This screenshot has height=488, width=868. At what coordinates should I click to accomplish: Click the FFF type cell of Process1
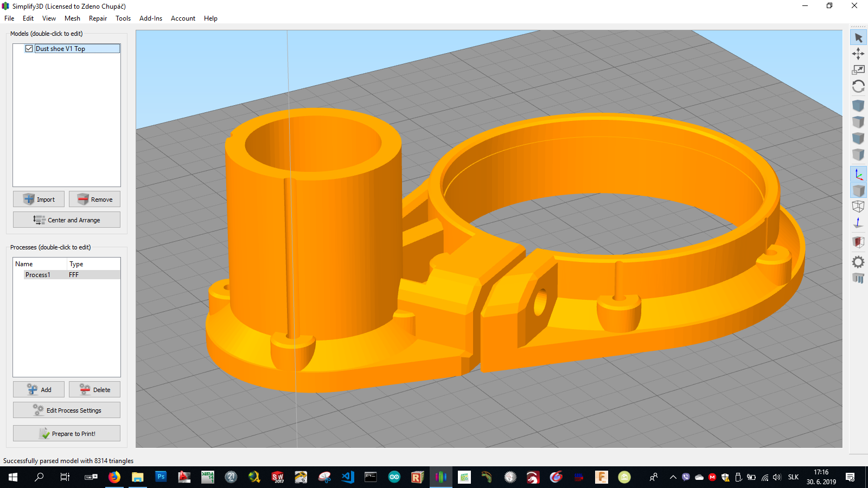coord(74,275)
